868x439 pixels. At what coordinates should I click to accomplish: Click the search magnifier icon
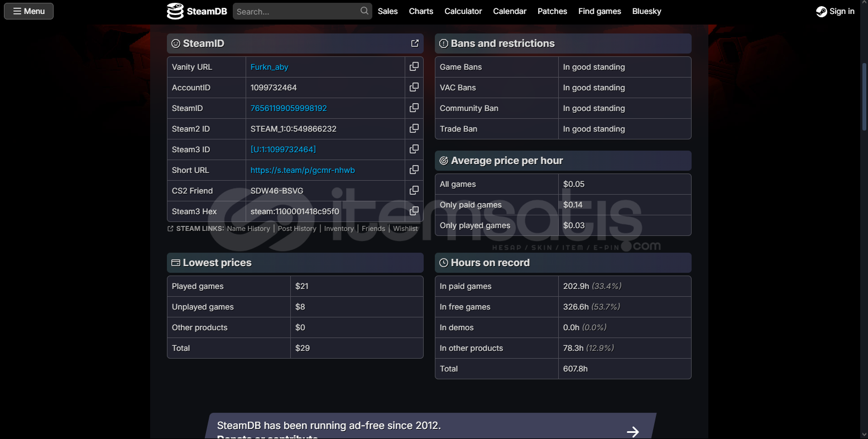tap(365, 11)
